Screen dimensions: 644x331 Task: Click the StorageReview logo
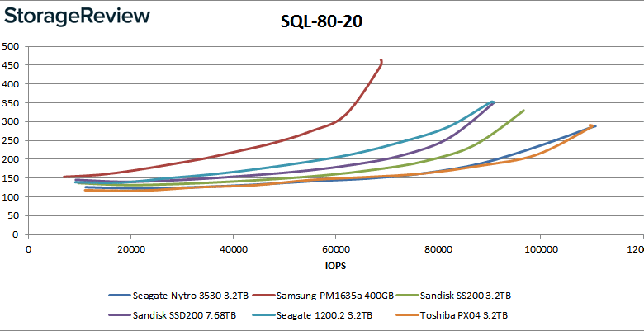[x=77, y=18]
